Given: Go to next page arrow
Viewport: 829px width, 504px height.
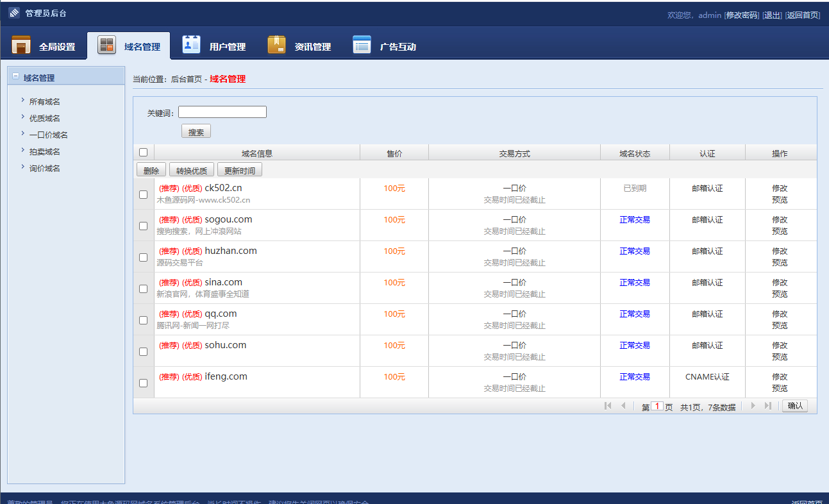Looking at the screenshot, I should (753, 406).
